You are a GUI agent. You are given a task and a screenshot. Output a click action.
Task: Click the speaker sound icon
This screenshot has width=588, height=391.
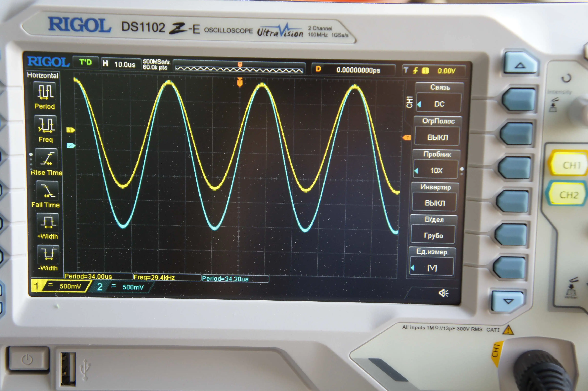pos(443,293)
